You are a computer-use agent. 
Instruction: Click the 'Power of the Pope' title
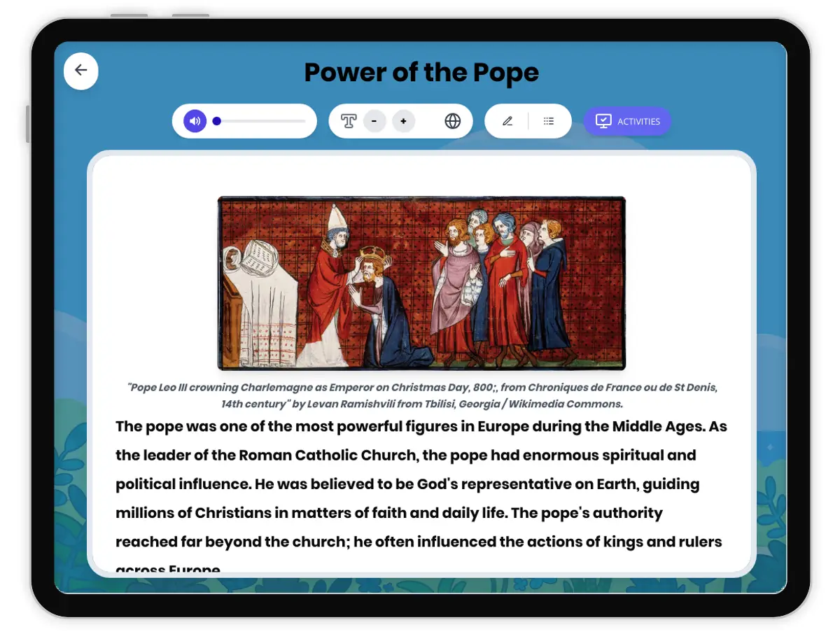coord(421,73)
